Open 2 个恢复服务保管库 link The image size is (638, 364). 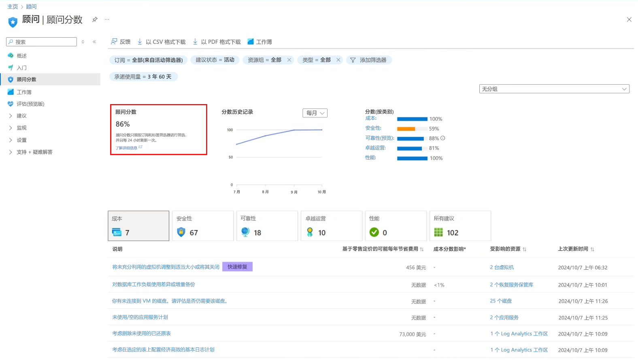[x=512, y=285]
